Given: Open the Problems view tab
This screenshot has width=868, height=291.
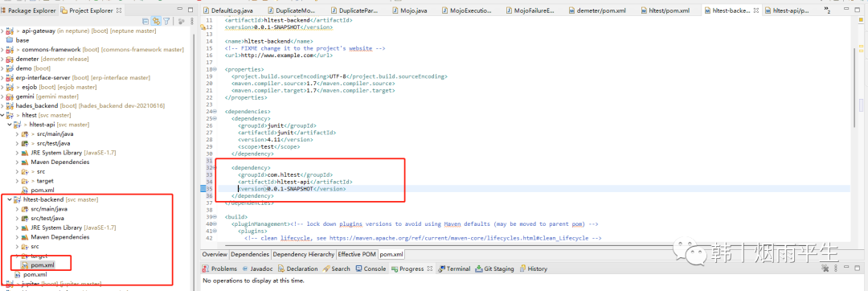Looking at the screenshot, I should click(x=219, y=268).
